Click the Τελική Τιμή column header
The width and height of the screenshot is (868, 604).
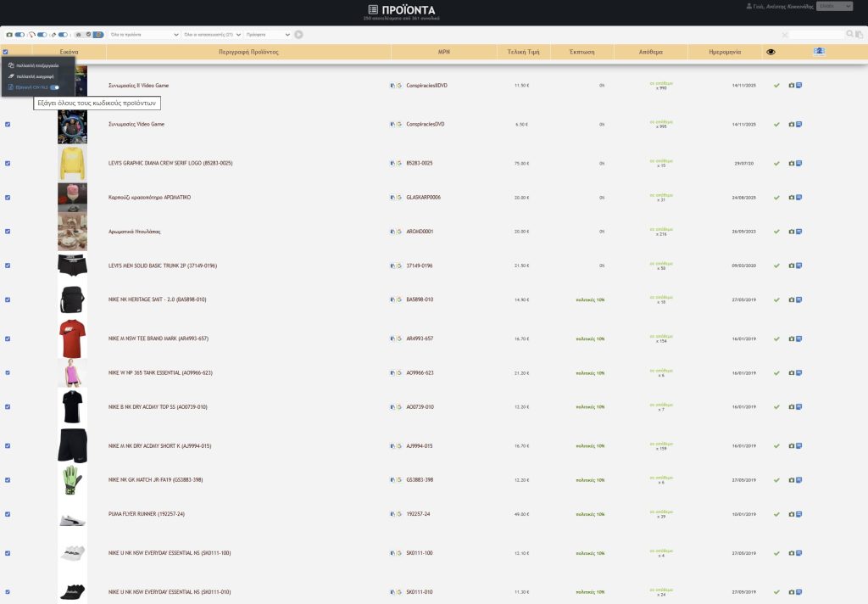(523, 52)
